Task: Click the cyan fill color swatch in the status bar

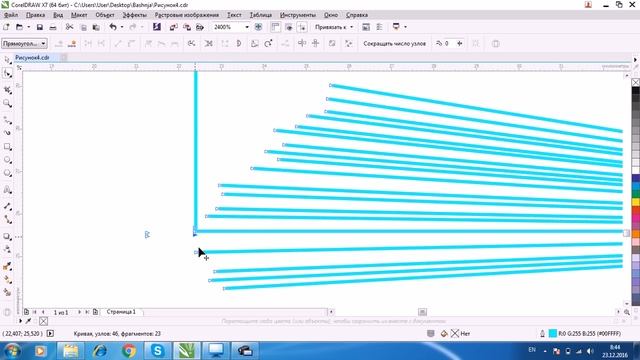Action: coord(552,333)
